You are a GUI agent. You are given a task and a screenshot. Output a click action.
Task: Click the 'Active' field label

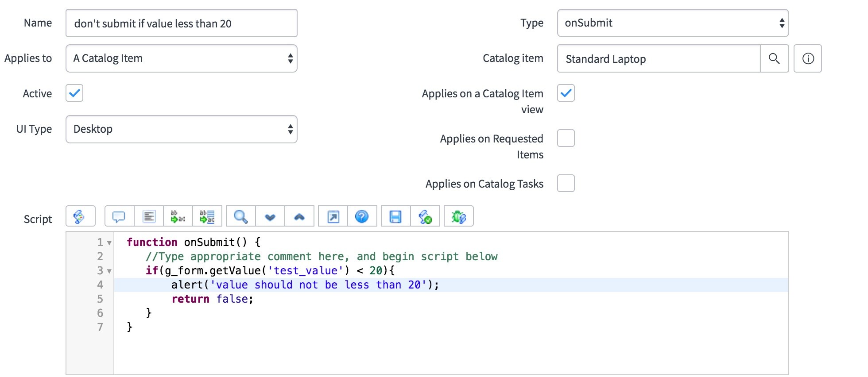(x=37, y=93)
